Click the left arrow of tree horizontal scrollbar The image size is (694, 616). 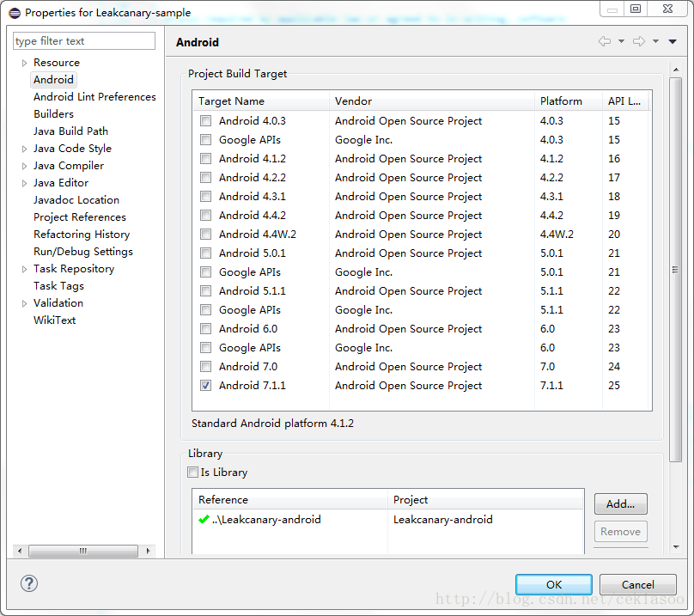(20, 551)
